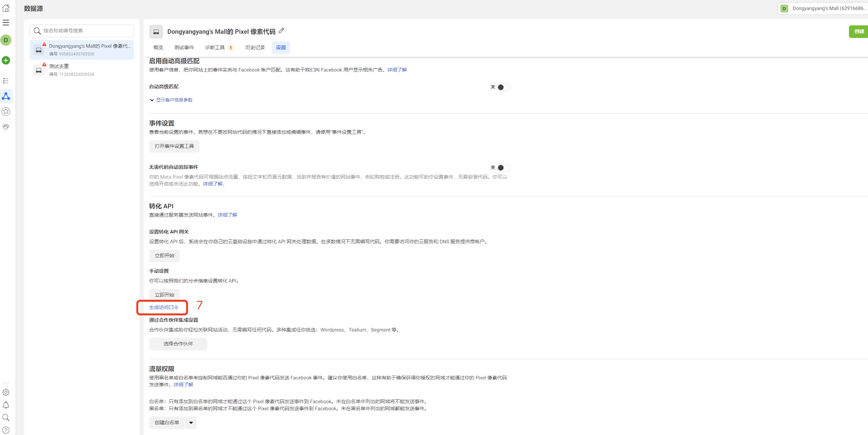
Task: Click the pixel ID 935832433703530
Action: (x=77, y=54)
